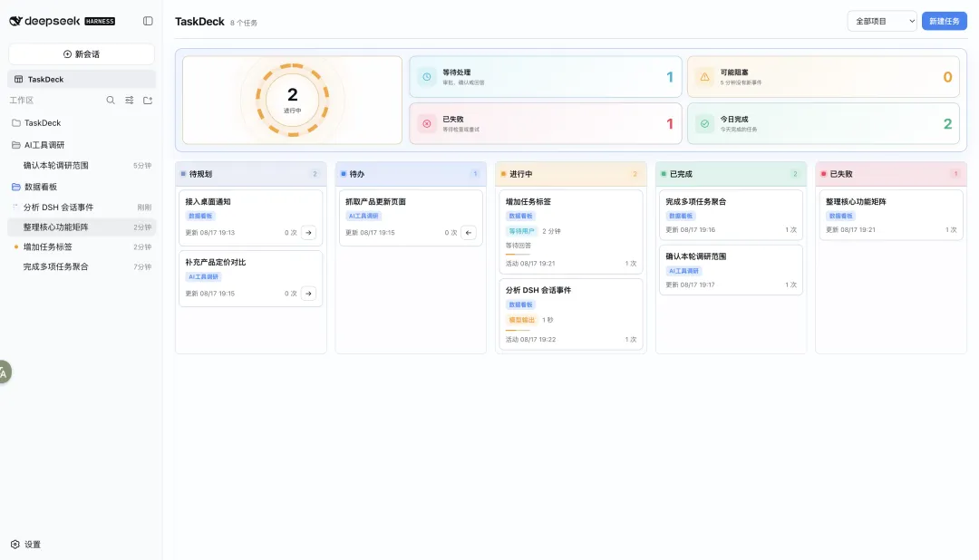The image size is (979, 560).
Task: Move 补充产品定价对比 forward with arrow button
Action: click(308, 294)
